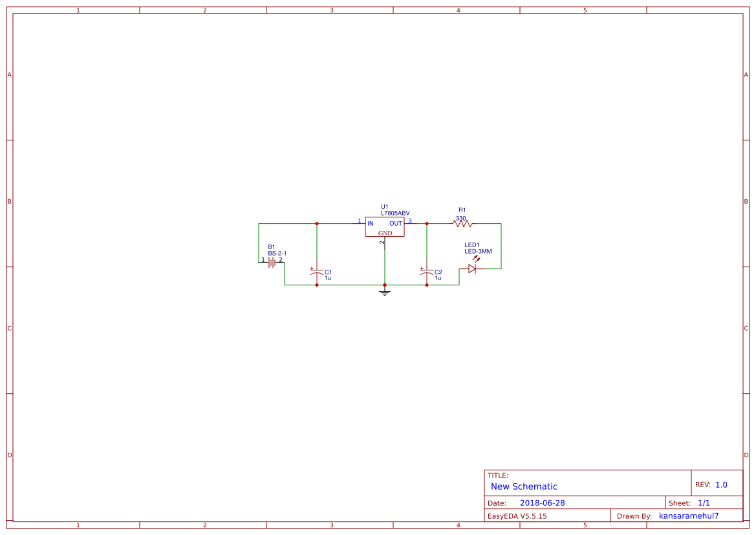Click the plus polarity mark on C1
756x535 pixels.
(311, 268)
